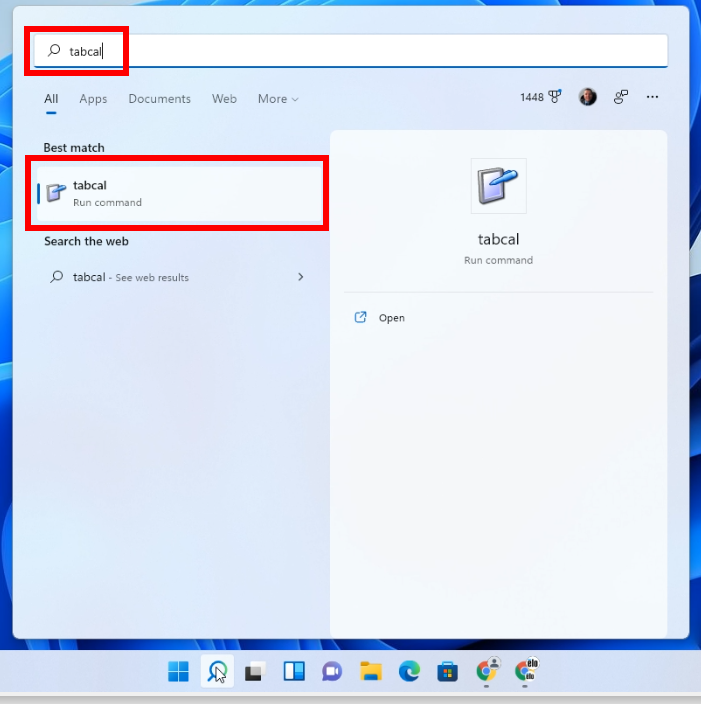This screenshot has width=701, height=704.
Task: Open Teams Chat on taskbar
Action: 332,671
